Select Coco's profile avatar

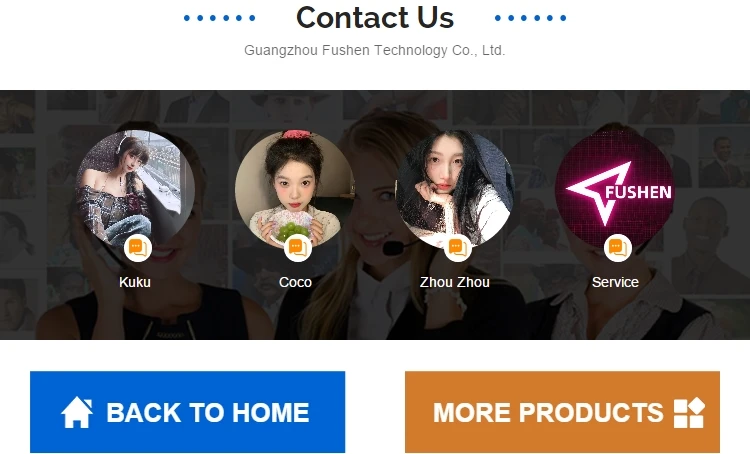click(x=295, y=189)
